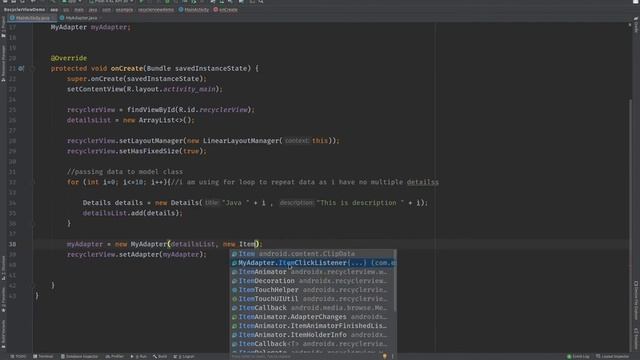Open the Logcat tool window
Image resolution: width=640 pixels, height=360 pixels.
click(184, 356)
